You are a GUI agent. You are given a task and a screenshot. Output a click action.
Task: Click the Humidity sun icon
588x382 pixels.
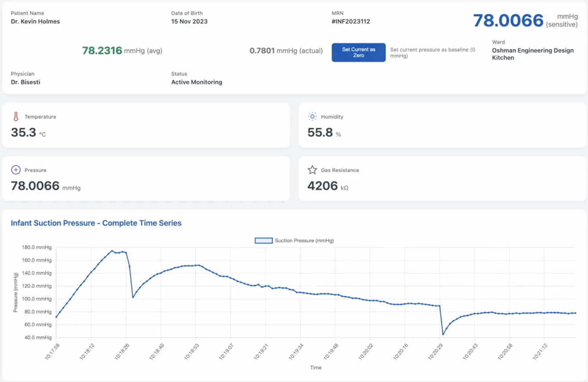pyautogui.click(x=312, y=116)
